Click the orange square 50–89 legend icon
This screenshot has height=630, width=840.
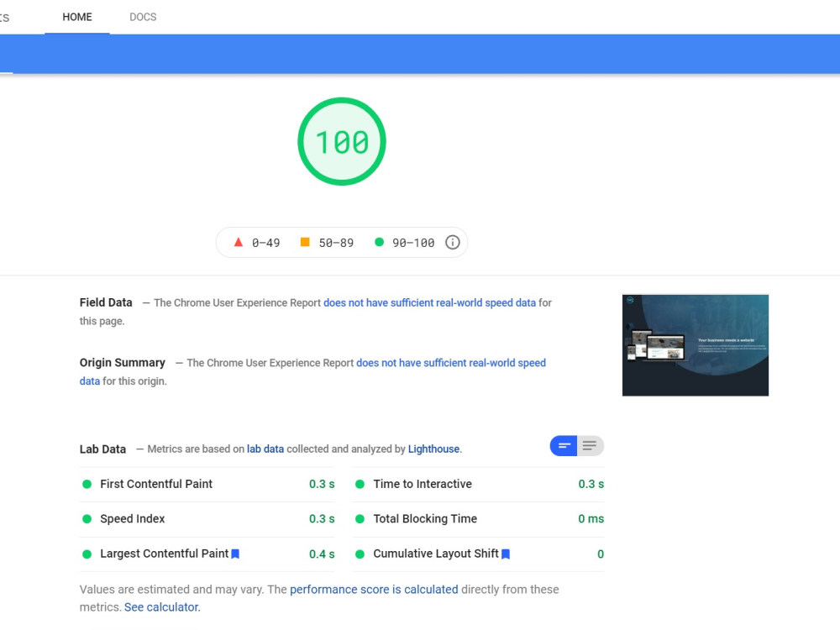point(305,242)
